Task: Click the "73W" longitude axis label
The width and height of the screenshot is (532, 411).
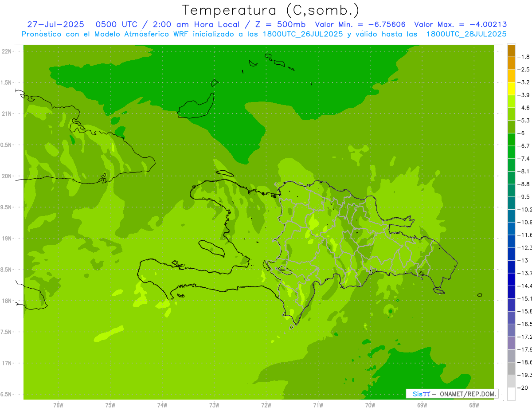Action: pyautogui.click(x=214, y=405)
